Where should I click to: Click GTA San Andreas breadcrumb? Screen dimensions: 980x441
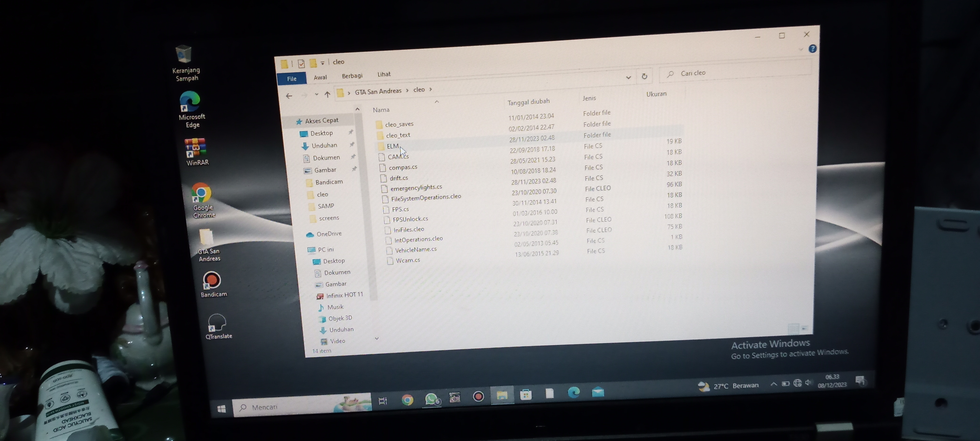tap(378, 91)
